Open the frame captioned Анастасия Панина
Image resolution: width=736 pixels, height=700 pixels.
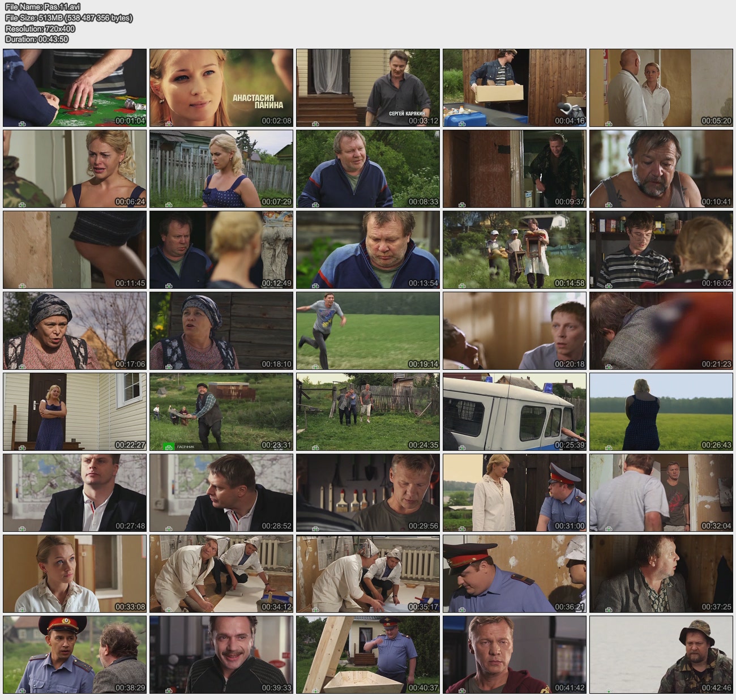click(221, 88)
